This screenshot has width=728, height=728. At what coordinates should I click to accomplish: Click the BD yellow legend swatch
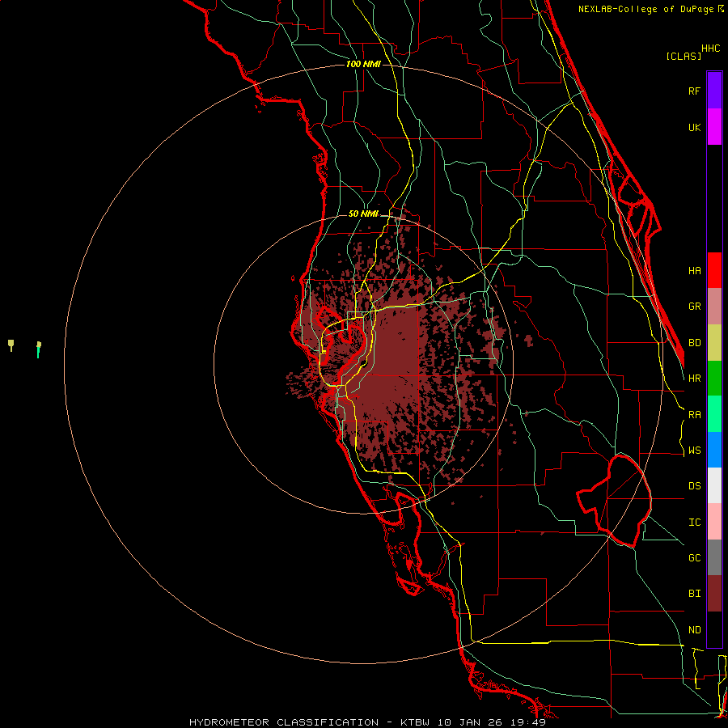pos(714,343)
